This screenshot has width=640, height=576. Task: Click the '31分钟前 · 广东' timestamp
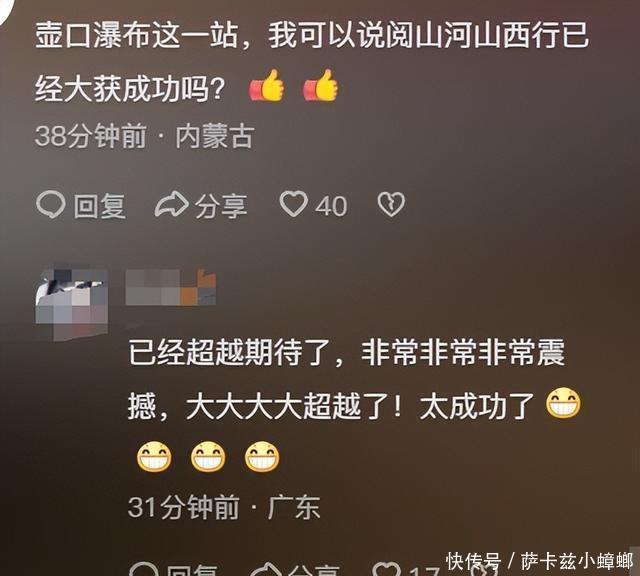click(224, 507)
